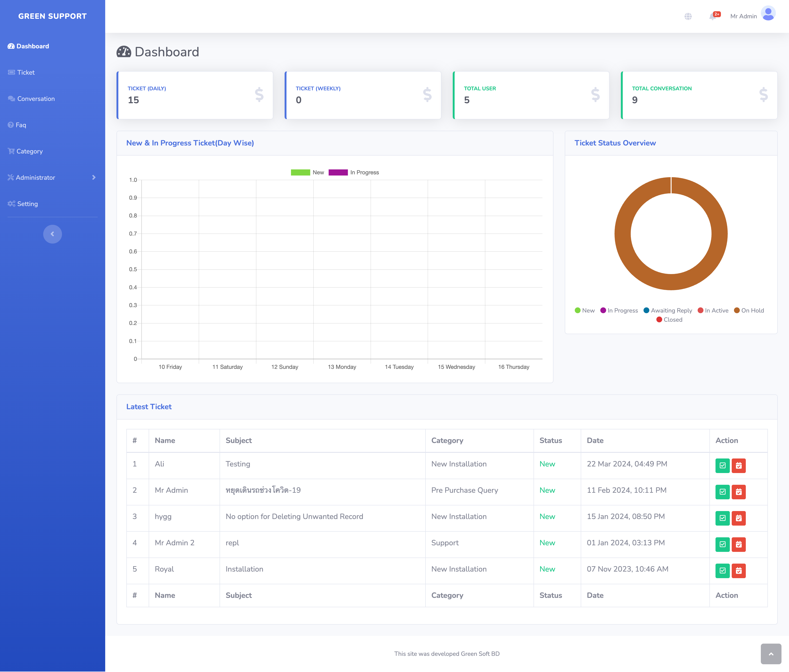Expand the Administrator submenu
789x672 pixels.
pyautogui.click(x=52, y=177)
